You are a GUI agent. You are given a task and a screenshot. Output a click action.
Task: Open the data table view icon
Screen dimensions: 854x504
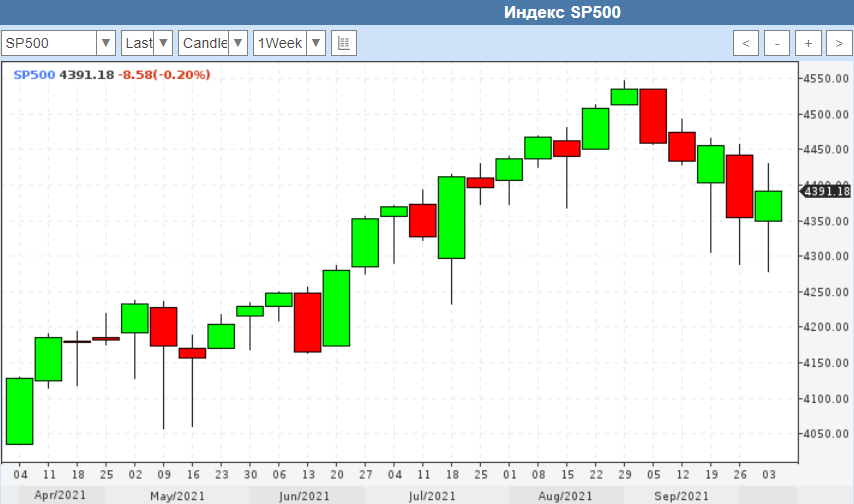pos(343,43)
